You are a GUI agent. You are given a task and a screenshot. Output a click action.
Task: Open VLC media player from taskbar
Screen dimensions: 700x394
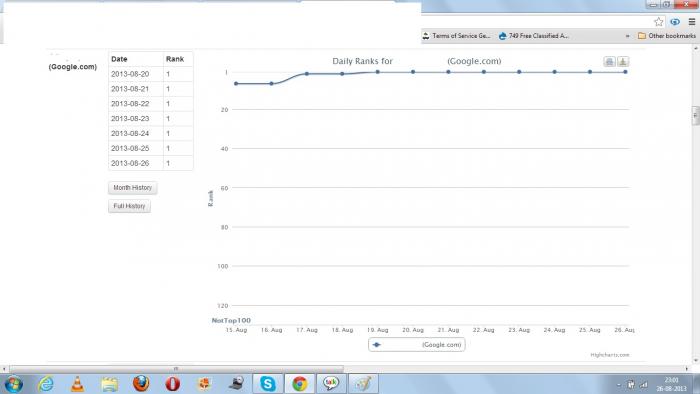click(x=77, y=384)
